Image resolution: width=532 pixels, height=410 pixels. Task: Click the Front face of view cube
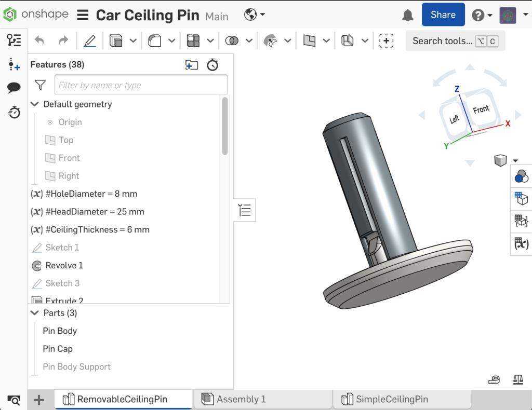[x=481, y=110]
